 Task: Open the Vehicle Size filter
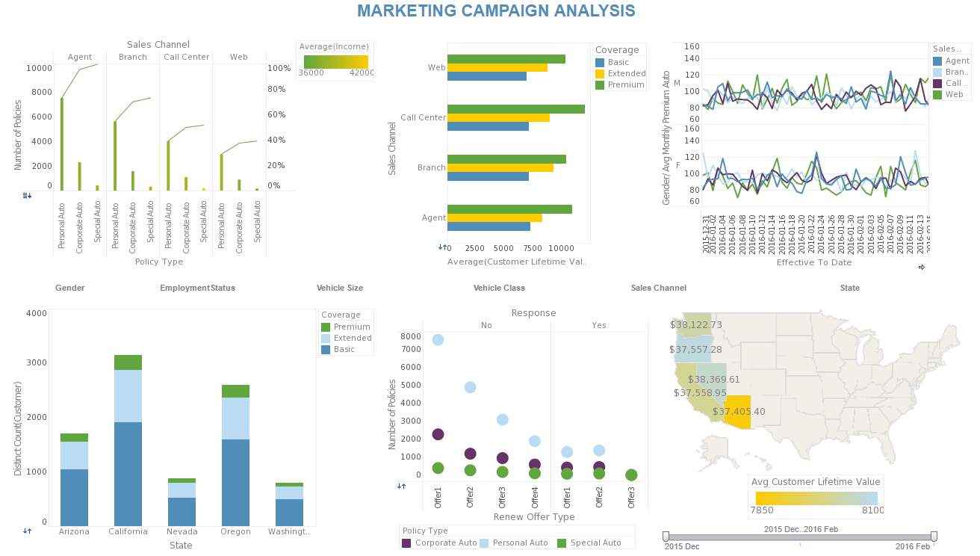(x=340, y=288)
